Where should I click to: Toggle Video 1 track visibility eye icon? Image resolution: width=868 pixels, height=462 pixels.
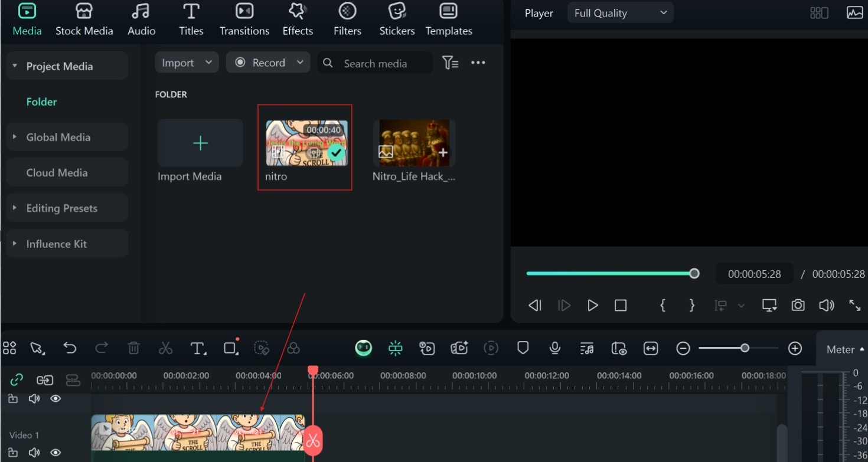tap(56, 452)
